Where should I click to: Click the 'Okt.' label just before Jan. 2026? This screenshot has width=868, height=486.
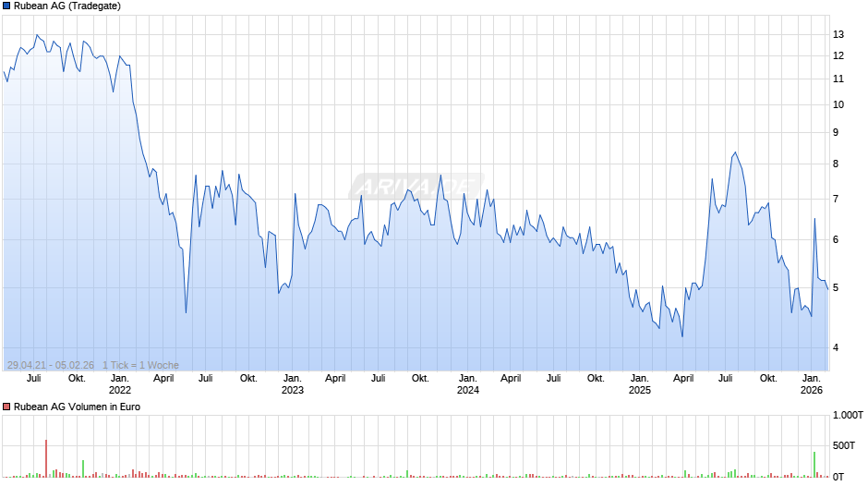click(x=768, y=379)
